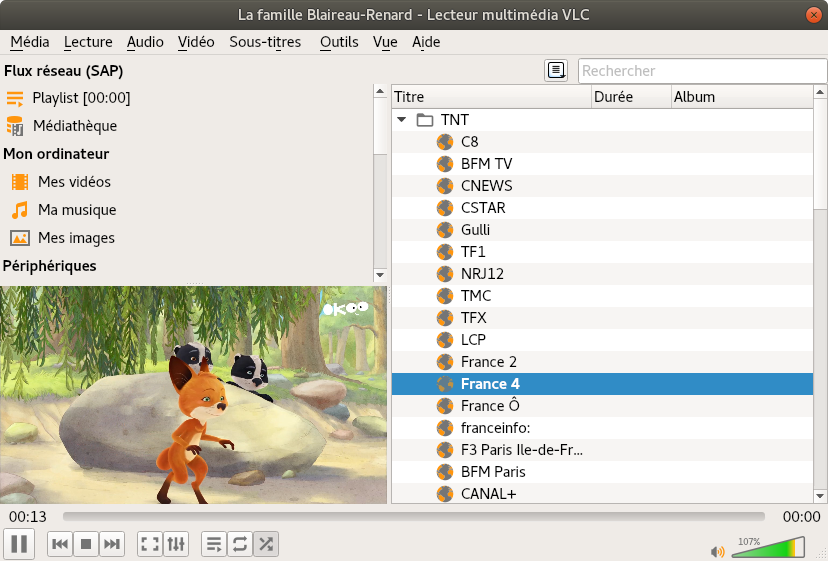Click the Titre column header
Screen dimensions: 828x561
(490, 97)
